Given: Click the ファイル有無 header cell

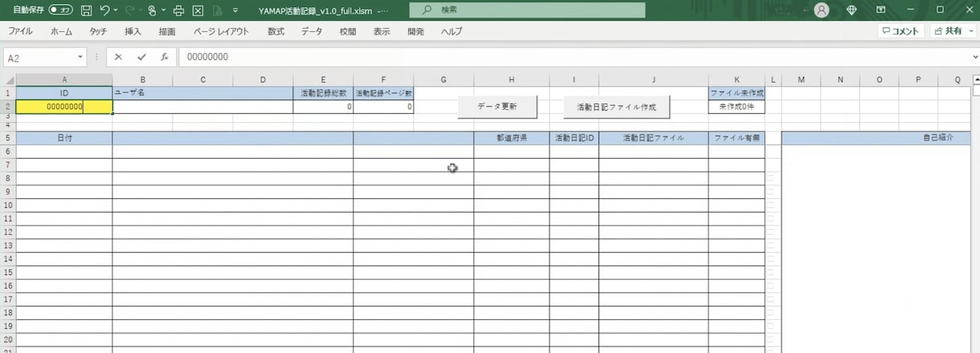Looking at the screenshot, I should click(x=737, y=138).
